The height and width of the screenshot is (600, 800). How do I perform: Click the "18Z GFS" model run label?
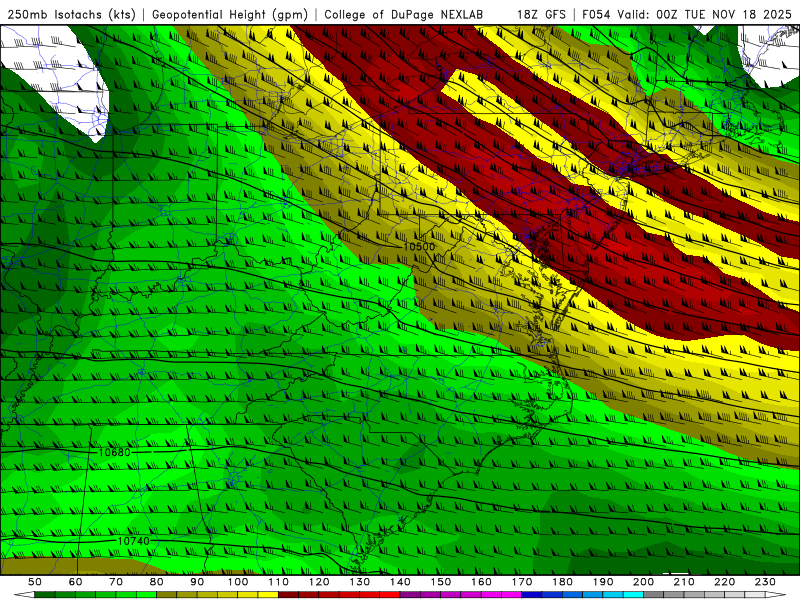(541, 14)
